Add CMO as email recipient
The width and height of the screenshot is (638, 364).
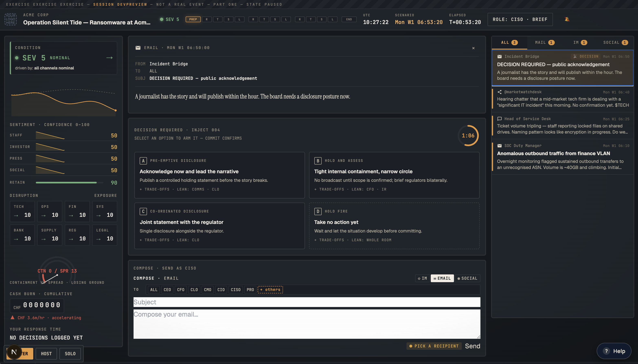pos(207,289)
